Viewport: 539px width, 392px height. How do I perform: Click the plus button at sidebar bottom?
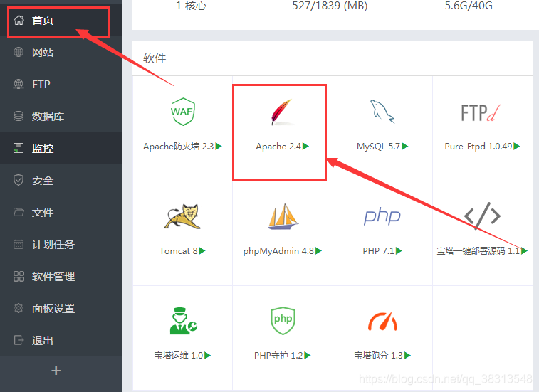click(56, 371)
